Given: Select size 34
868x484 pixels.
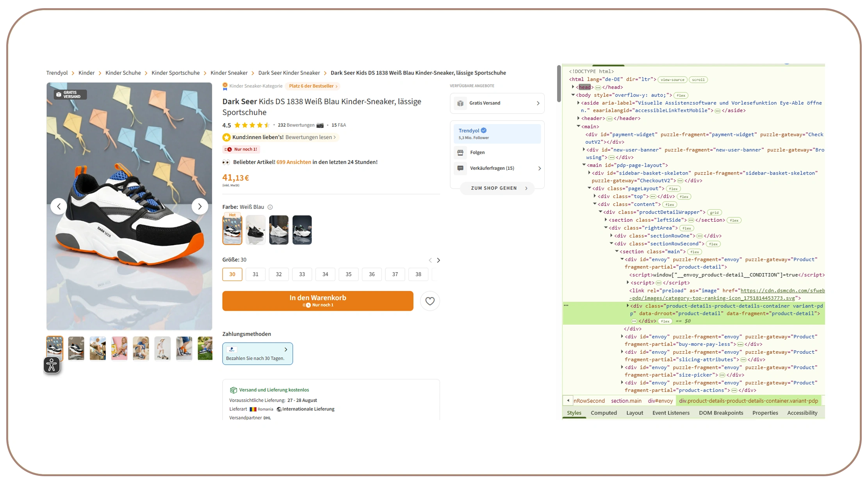Looking at the screenshot, I should [x=325, y=274].
